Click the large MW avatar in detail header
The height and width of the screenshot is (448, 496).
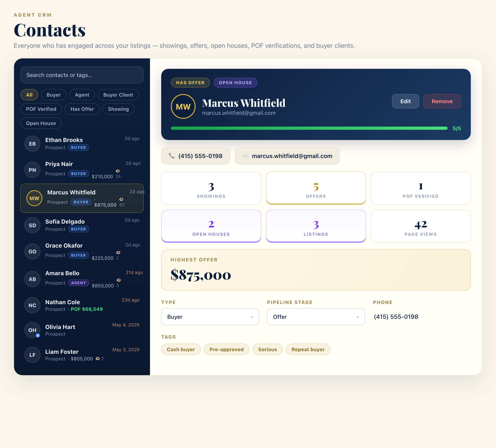click(x=183, y=107)
